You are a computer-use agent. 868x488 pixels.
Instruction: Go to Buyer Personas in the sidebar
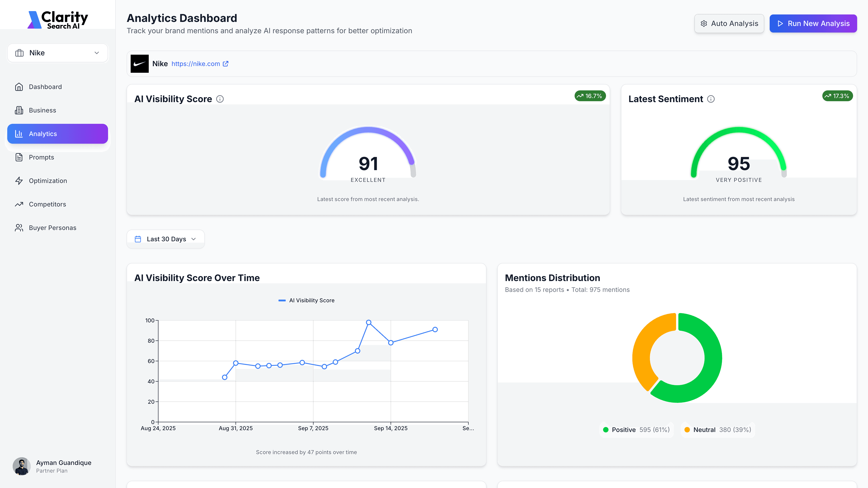[52, 228]
